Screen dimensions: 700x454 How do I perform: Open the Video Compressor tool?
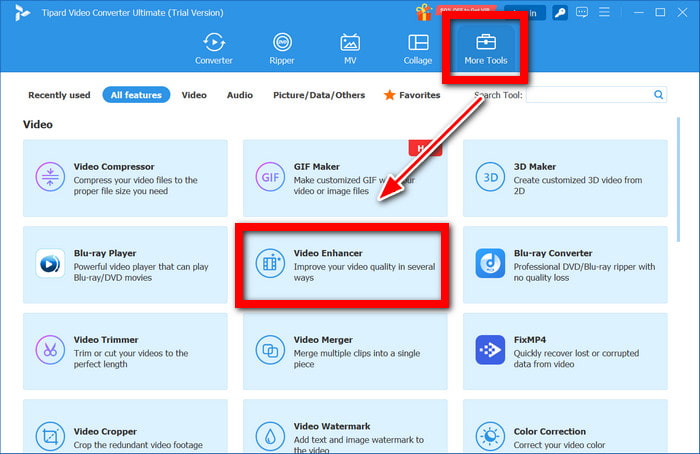[x=125, y=178]
